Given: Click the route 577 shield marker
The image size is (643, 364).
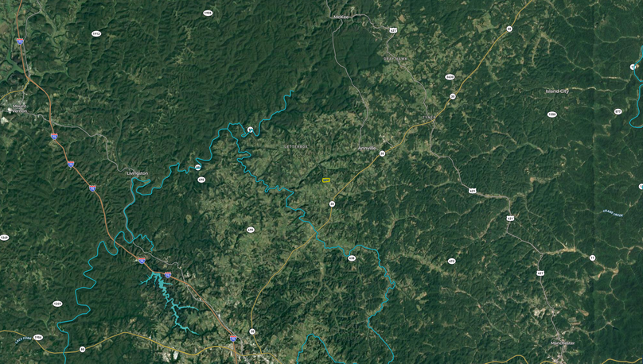Looking at the screenshot, I should tap(618, 111).
